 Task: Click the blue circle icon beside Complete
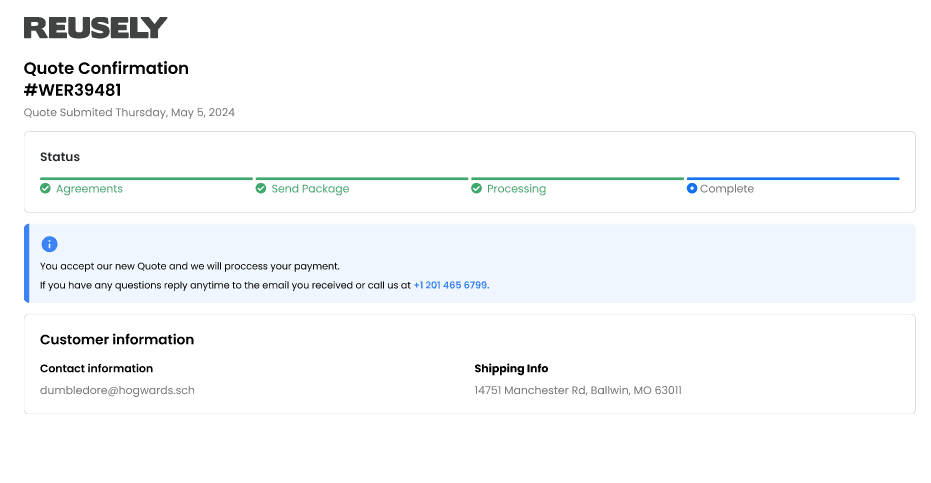[692, 188]
